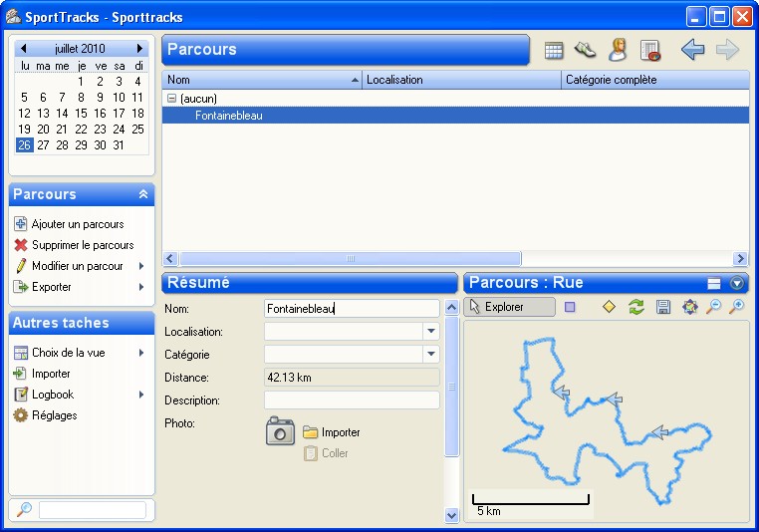Save the map with floppy disk icon

[x=663, y=307]
